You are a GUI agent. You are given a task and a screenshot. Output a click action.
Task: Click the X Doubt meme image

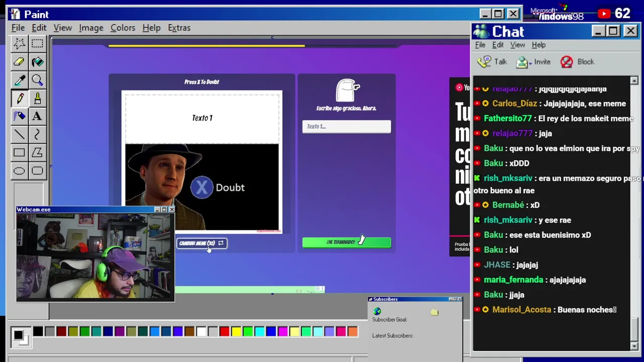click(202, 187)
